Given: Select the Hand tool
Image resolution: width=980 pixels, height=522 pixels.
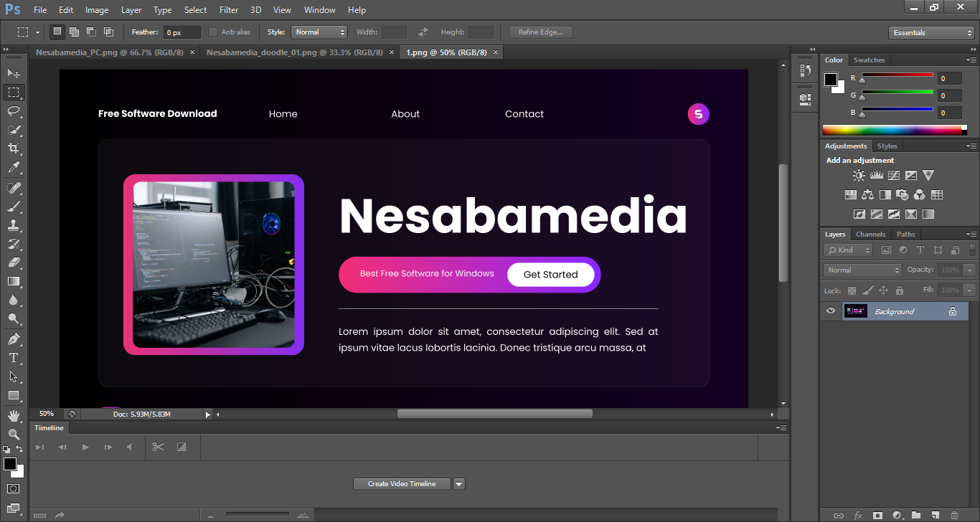Looking at the screenshot, I should [14, 416].
